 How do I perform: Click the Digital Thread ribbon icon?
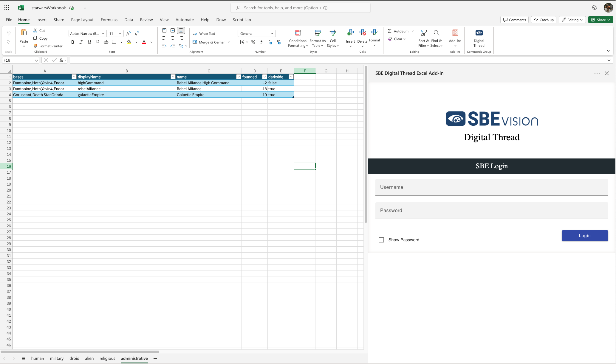point(479,33)
